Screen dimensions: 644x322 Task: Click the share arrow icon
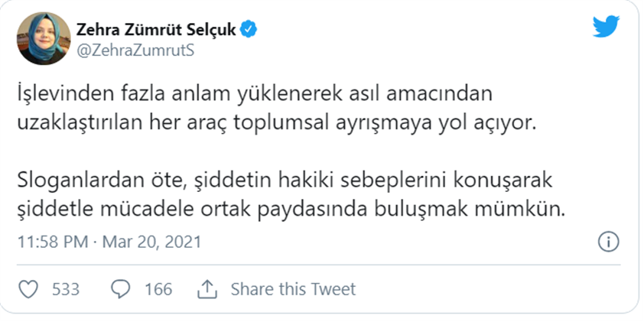click(x=207, y=289)
